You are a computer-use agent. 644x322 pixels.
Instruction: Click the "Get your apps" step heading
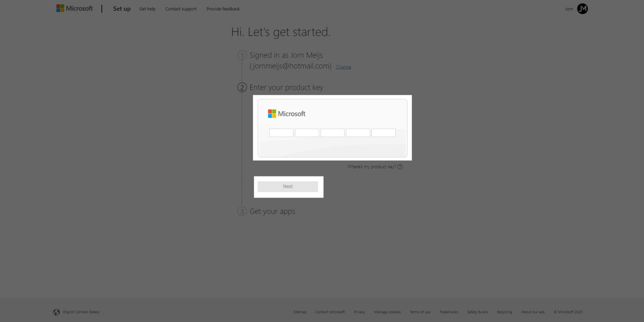273,211
